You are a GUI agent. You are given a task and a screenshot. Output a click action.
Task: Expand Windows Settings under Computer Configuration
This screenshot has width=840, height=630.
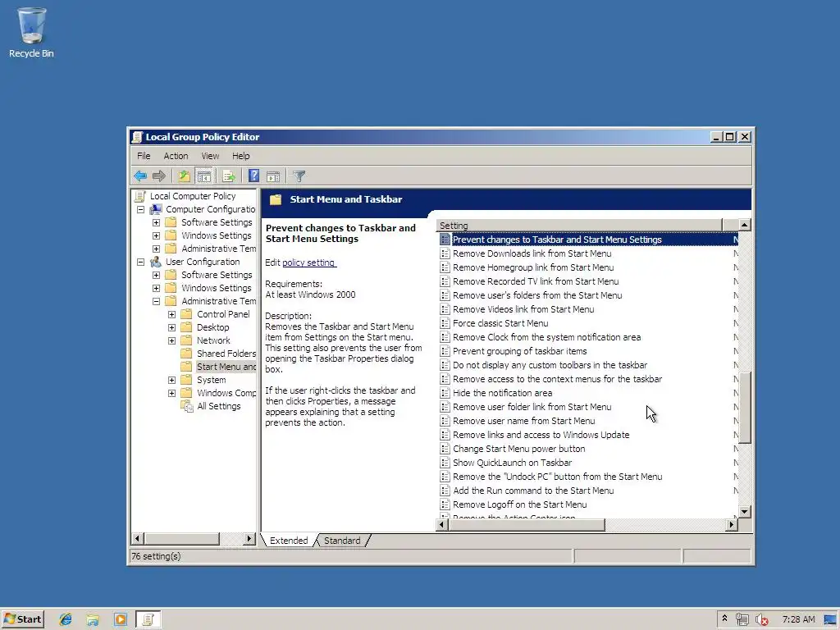tap(156, 235)
